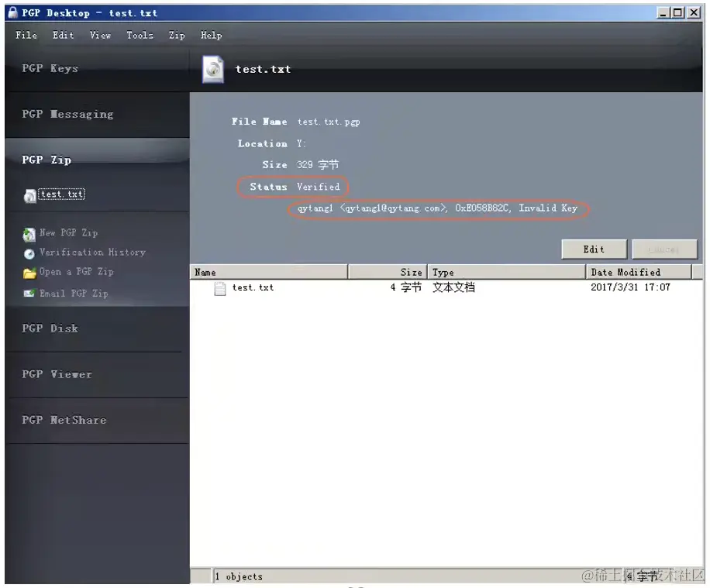Open the File menu
Screen dimensions: 710x588
[26, 35]
